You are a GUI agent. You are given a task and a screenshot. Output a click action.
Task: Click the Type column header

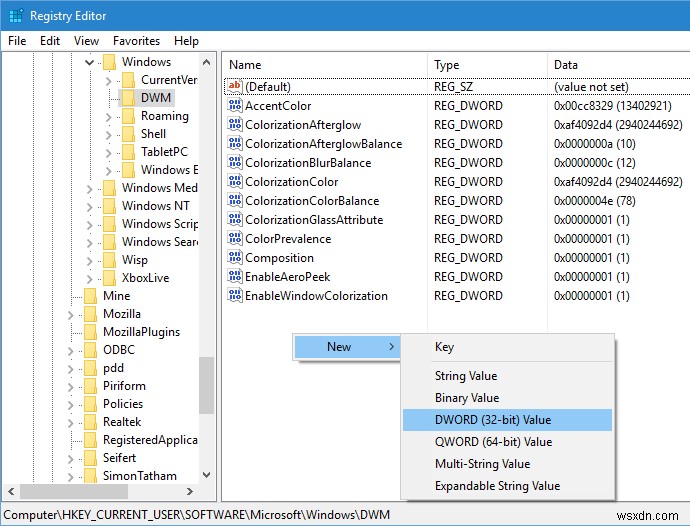pyautogui.click(x=488, y=65)
